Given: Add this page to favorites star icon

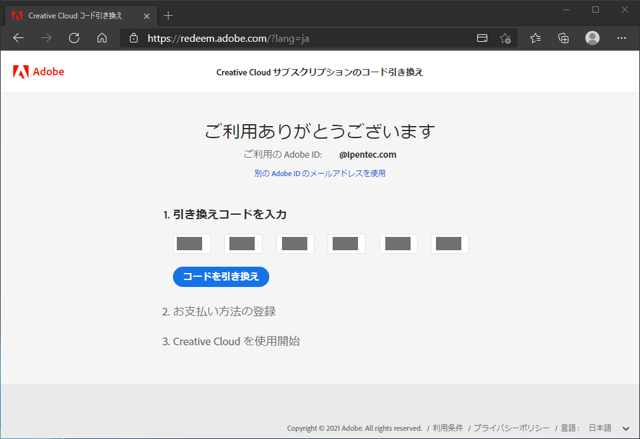Looking at the screenshot, I should point(505,38).
